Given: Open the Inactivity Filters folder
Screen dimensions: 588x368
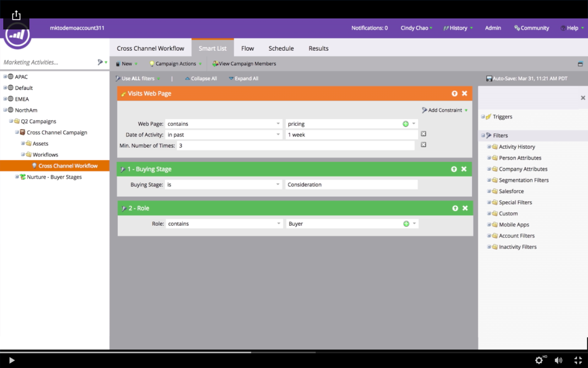Looking at the screenshot, I should coord(518,247).
